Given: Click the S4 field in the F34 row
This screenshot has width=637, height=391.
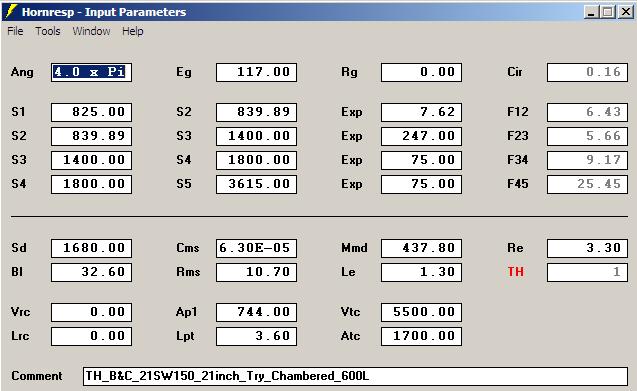Looking at the screenshot, I should (x=256, y=160).
